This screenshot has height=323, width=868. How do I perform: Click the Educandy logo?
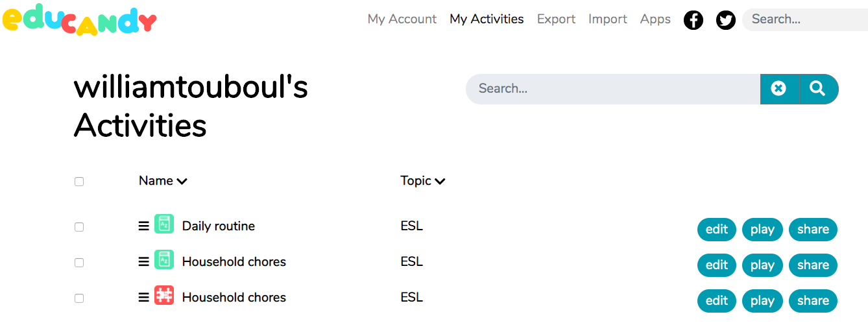click(79, 21)
